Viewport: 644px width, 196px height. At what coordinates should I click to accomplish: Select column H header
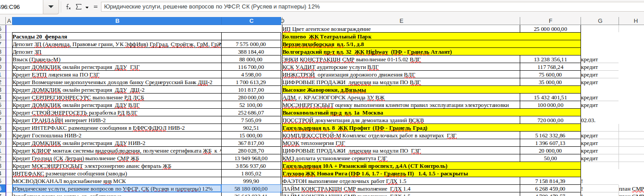pos(635,21)
